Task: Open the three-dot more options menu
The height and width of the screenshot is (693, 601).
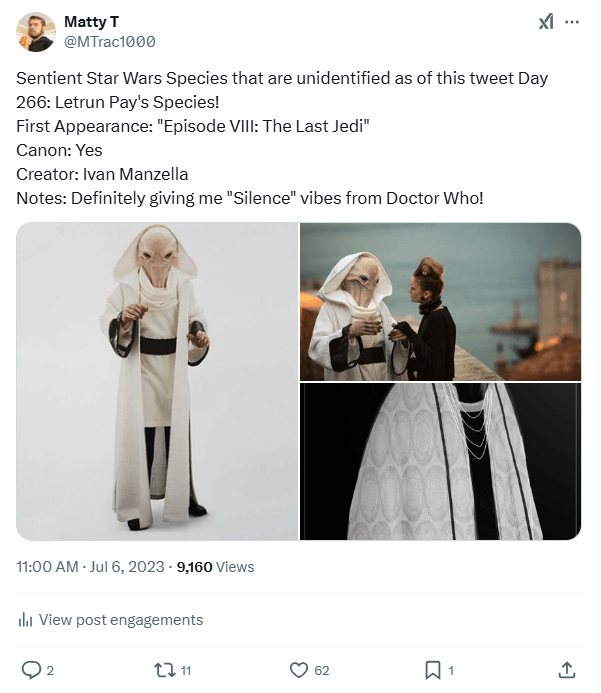Action: click(x=572, y=22)
